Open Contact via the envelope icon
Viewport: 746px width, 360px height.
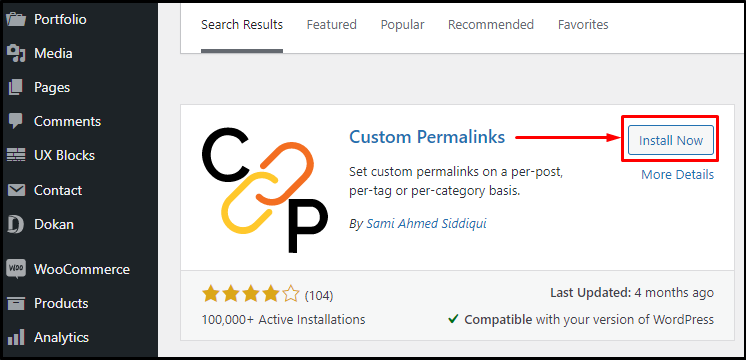[x=16, y=190]
